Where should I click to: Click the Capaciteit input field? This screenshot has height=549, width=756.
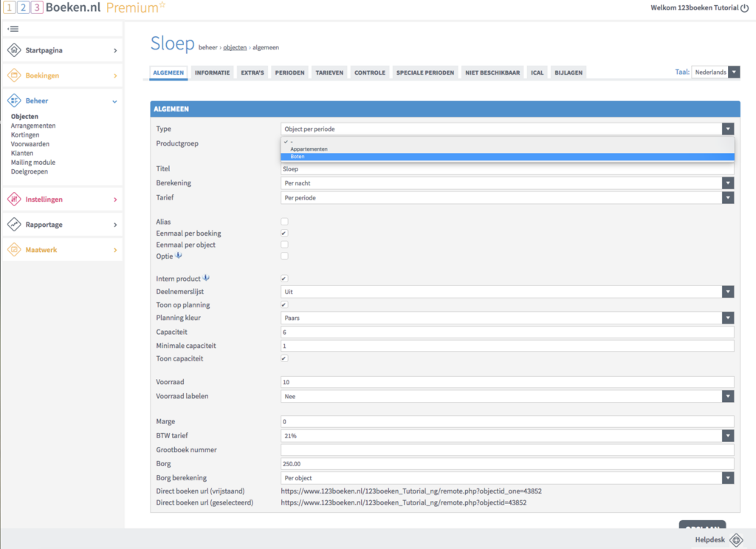[507, 332]
